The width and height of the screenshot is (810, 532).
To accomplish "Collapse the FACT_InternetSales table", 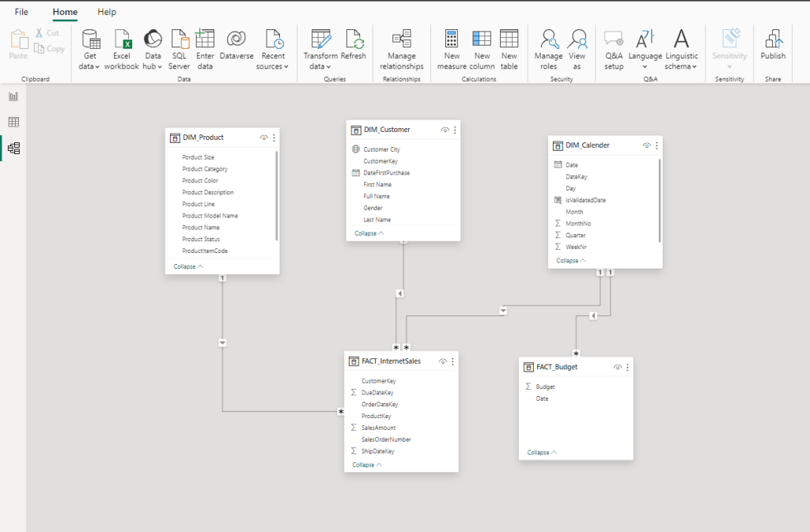I will tap(367, 465).
